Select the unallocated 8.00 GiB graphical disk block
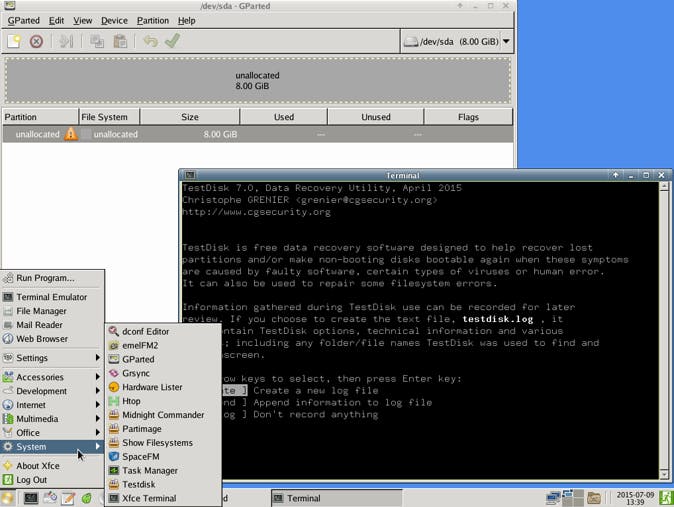This screenshot has height=507, width=674. coord(257,80)
